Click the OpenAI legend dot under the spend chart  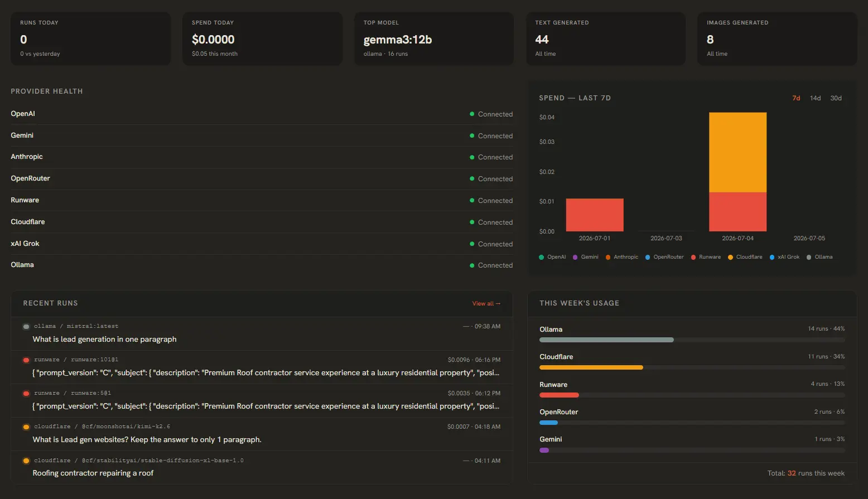click(541, 257)
